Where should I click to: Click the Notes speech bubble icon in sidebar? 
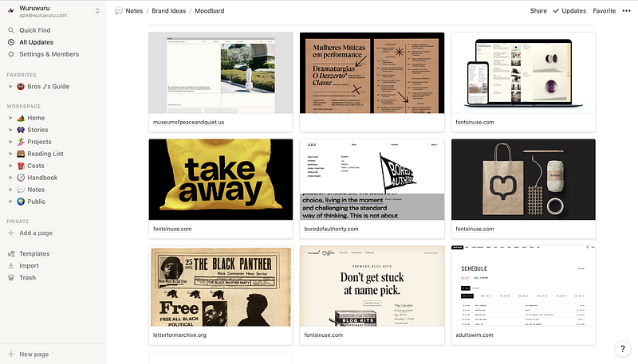(x=21, y=190)
